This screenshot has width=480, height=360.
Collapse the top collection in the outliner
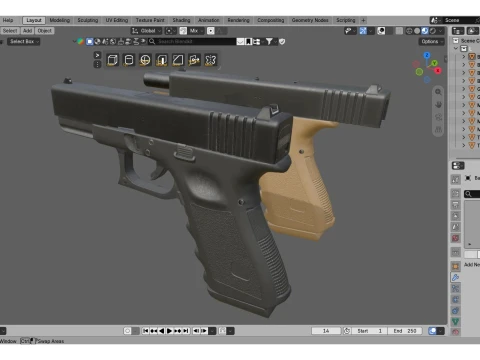coord(456,49)
